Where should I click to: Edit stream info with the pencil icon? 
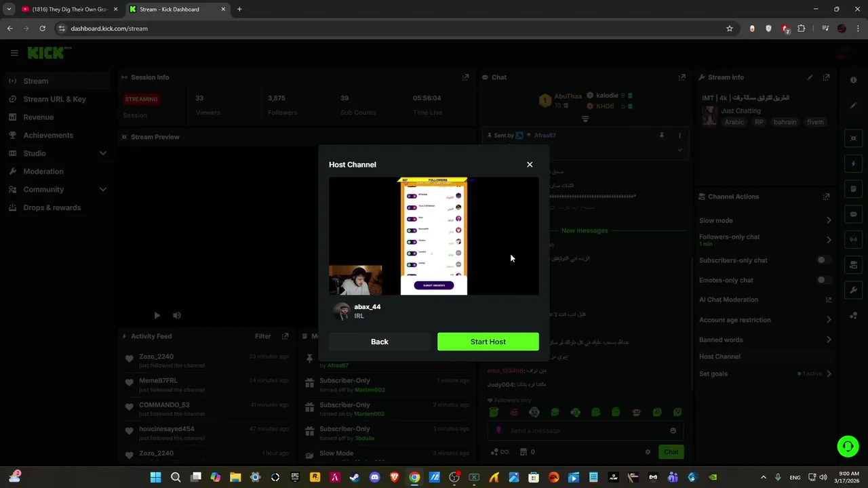[810, 77]
